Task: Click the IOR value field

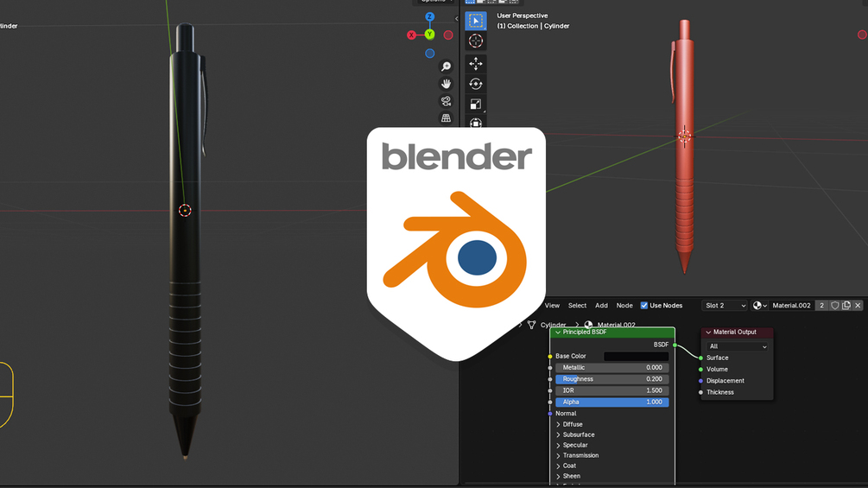Action: click(611, 390)
